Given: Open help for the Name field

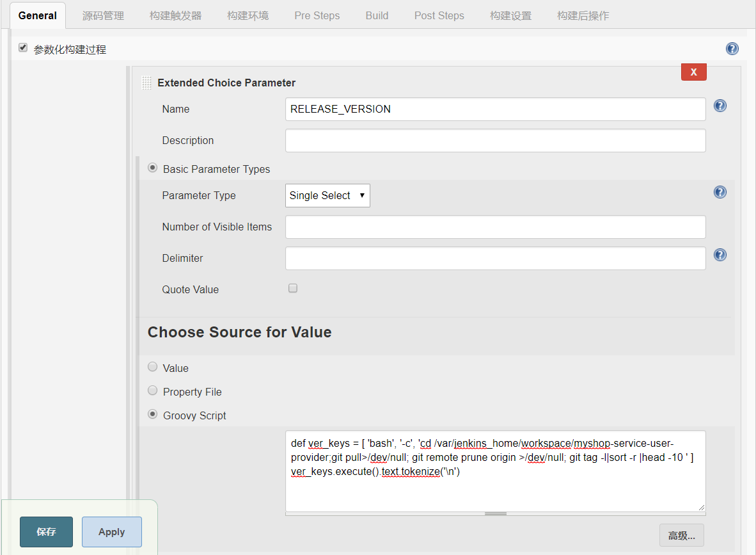Looking at the screenshot, I should click(x=720, y=106).
